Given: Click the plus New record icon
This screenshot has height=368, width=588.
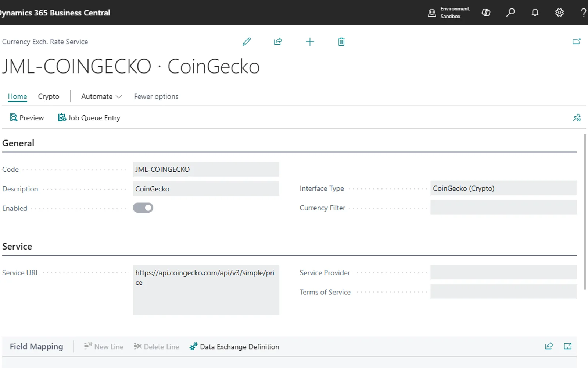Looking at the screenshot, I should (x=310, y=42).
